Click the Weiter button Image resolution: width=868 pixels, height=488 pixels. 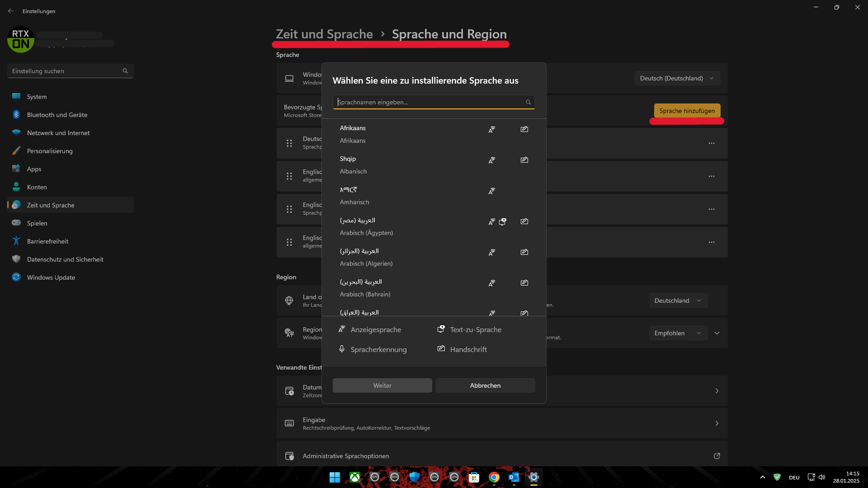(x=382, y=385)
